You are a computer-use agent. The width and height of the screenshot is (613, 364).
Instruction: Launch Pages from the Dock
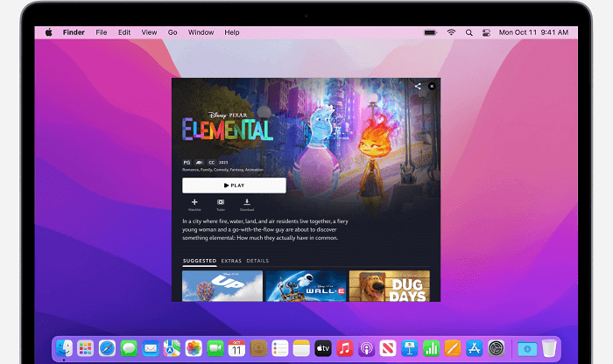[x=453, y=348]
